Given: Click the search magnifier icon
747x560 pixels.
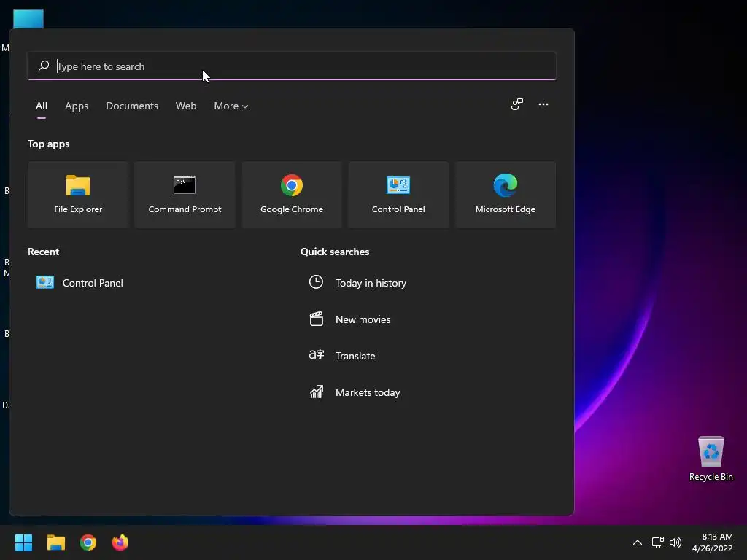Looking at the screenshot, I should click(44, 65).
